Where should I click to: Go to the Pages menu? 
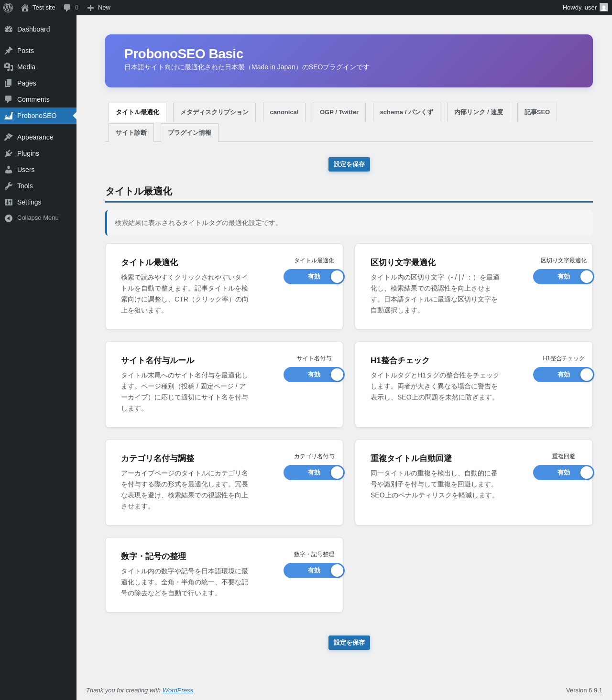pos(38,83)
